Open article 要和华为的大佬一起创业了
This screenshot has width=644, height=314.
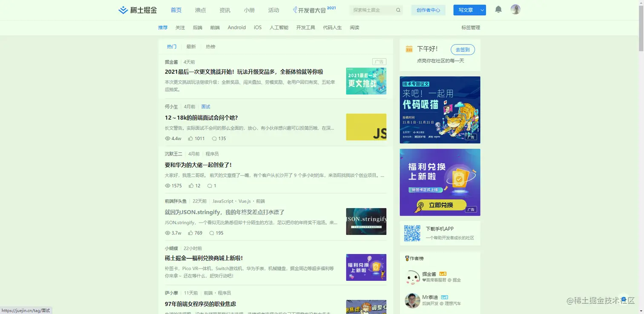(198, 165)
